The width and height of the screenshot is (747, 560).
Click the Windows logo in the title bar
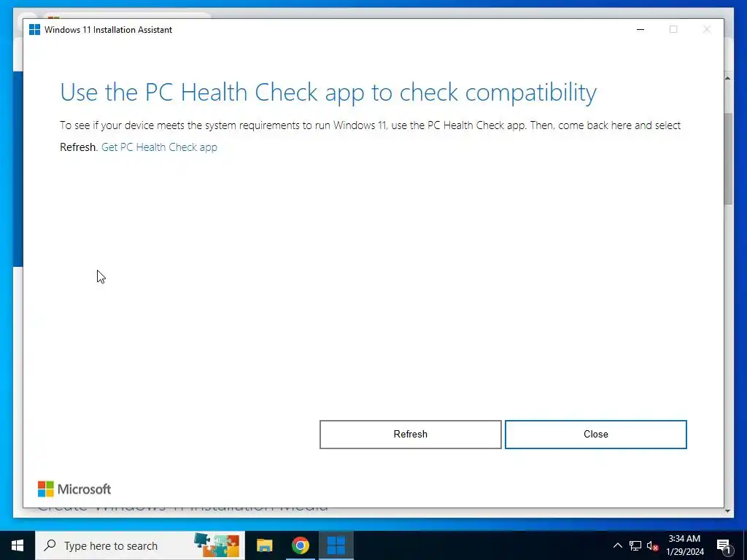[35, 29]
